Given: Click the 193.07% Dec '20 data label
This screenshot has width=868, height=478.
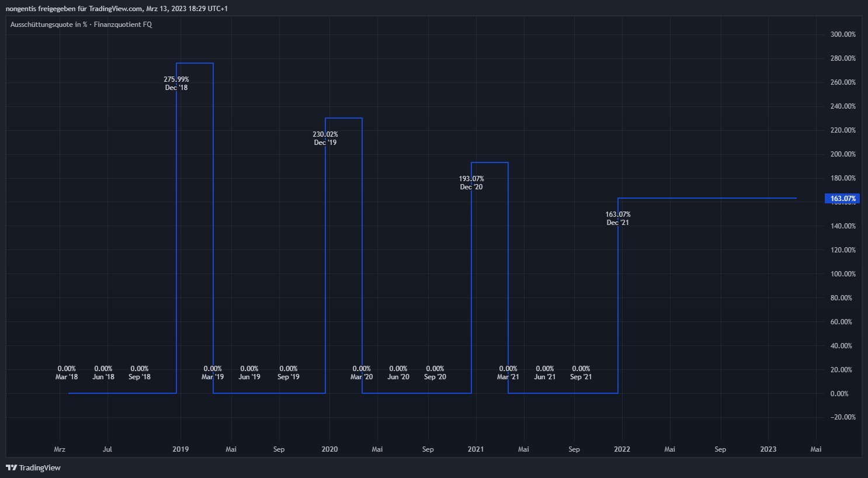Looking at the screenshot, I should 471,183.
